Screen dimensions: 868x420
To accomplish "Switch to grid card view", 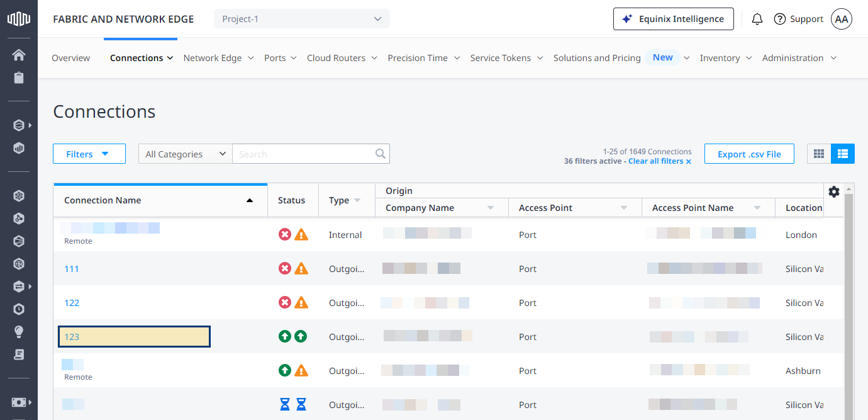I will pyautogui.click(x=819, y=154).
